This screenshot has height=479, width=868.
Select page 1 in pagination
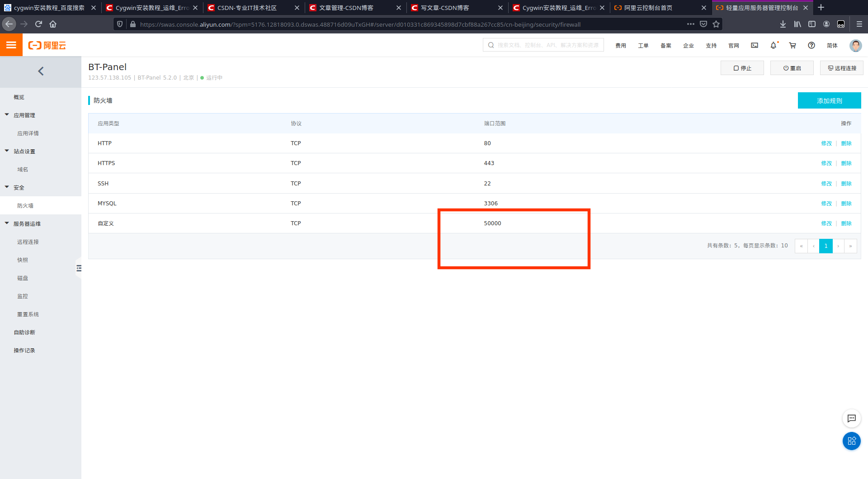pos(826,246)
